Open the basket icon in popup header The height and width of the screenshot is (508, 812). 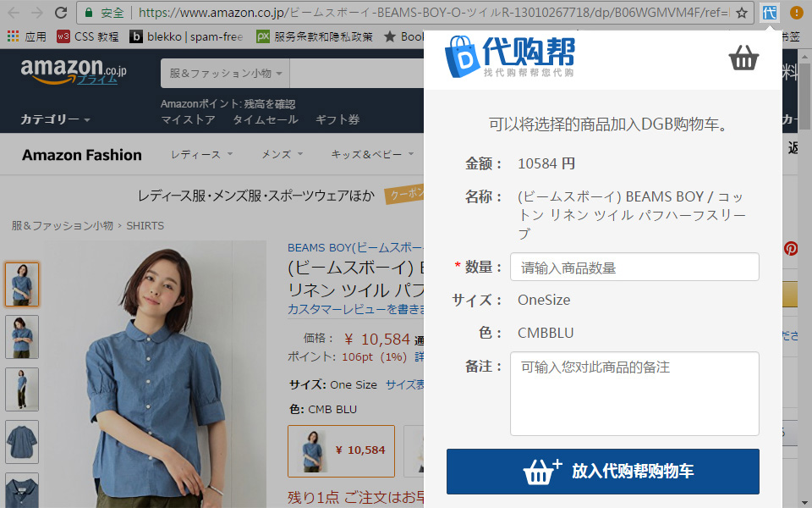pyautogui.click(x=743, y=58)
